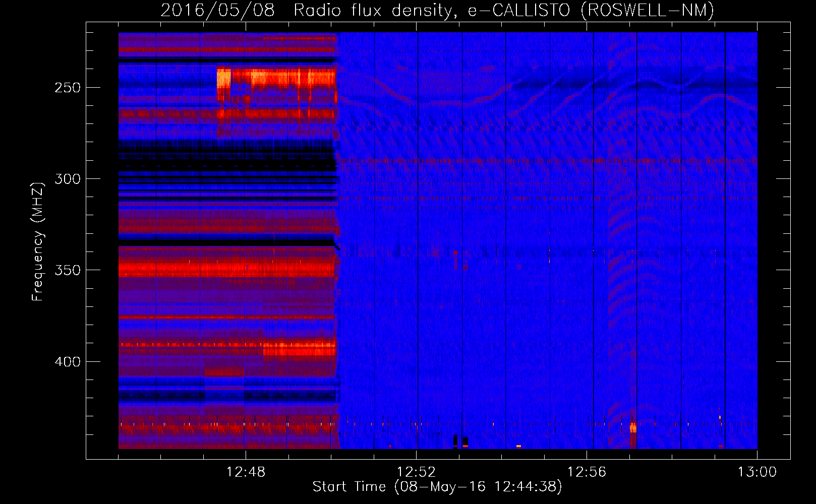Click the 12:52 time tick label
816x504 pixels.
click(x=416, y=472)
